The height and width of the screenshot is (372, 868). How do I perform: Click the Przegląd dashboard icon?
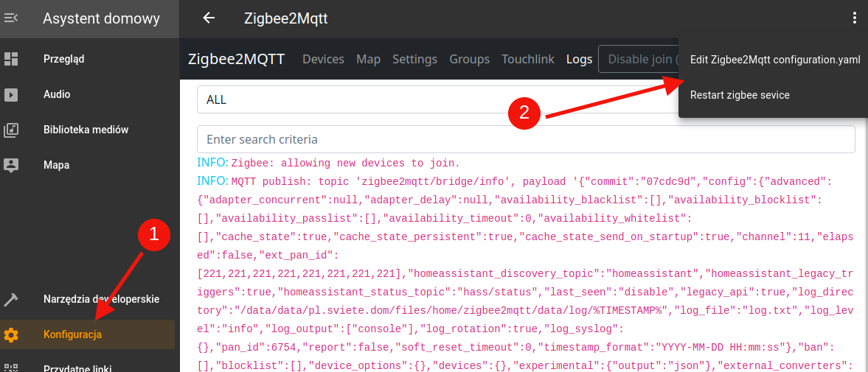(x=11, y=59)
